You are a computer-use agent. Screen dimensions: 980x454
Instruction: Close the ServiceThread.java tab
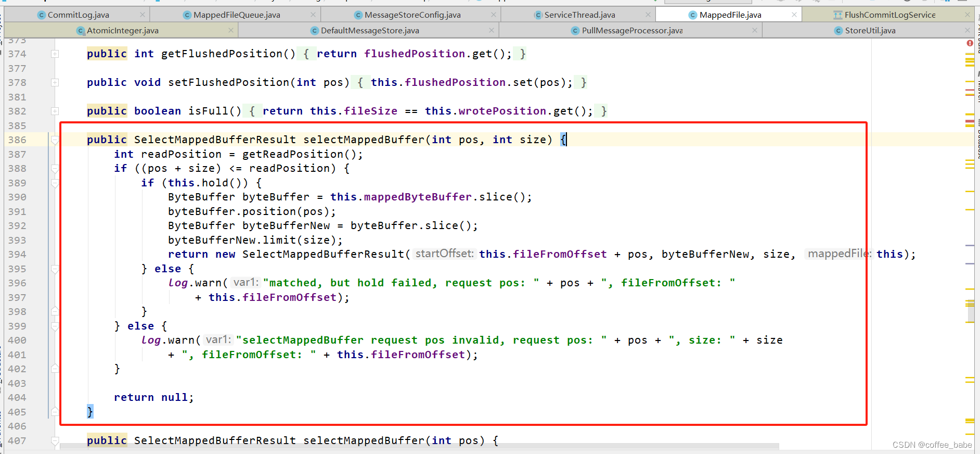[648, 15]
